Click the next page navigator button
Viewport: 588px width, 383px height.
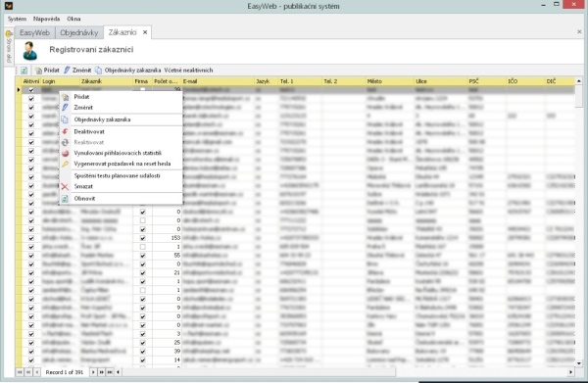(x=101, y=372)
